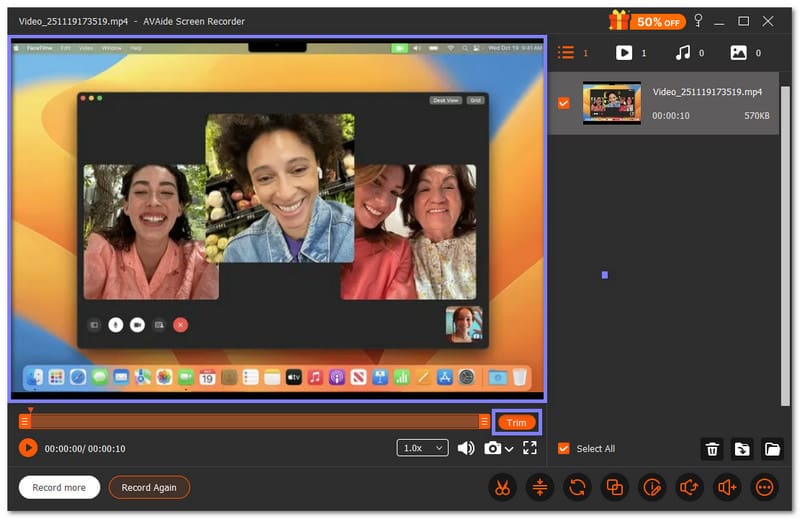
Task: Expand the camera snapshot options arrow
Action: point(510,449)
